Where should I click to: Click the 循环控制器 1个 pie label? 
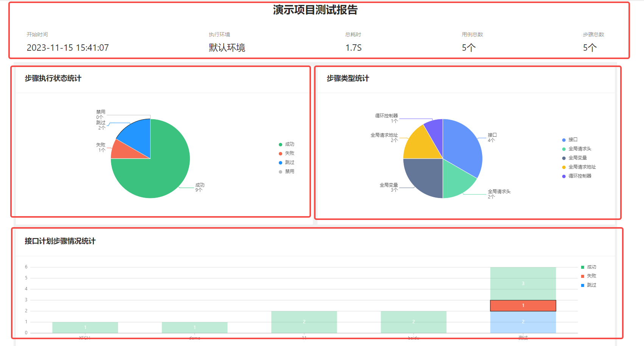point(386,118)
